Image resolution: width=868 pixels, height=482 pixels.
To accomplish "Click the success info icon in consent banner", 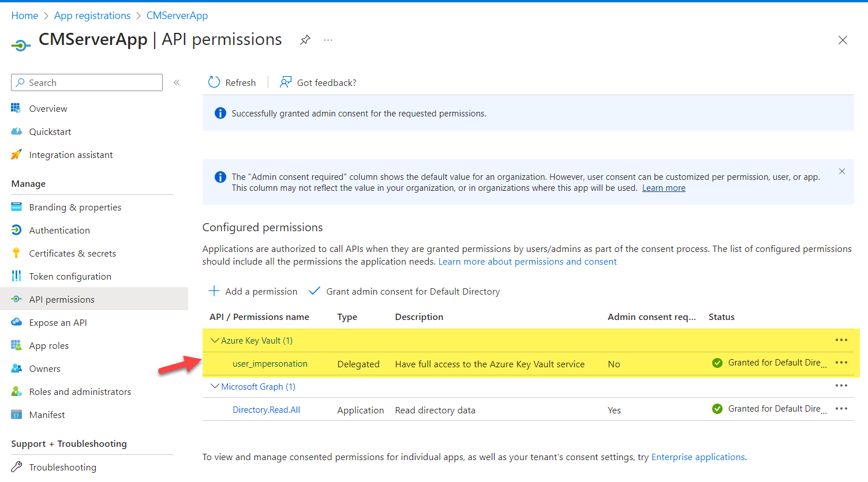I will pos(220,113).
